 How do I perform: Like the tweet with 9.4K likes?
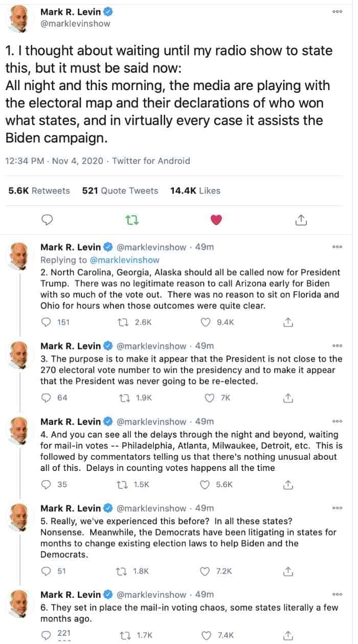(205, 322)
